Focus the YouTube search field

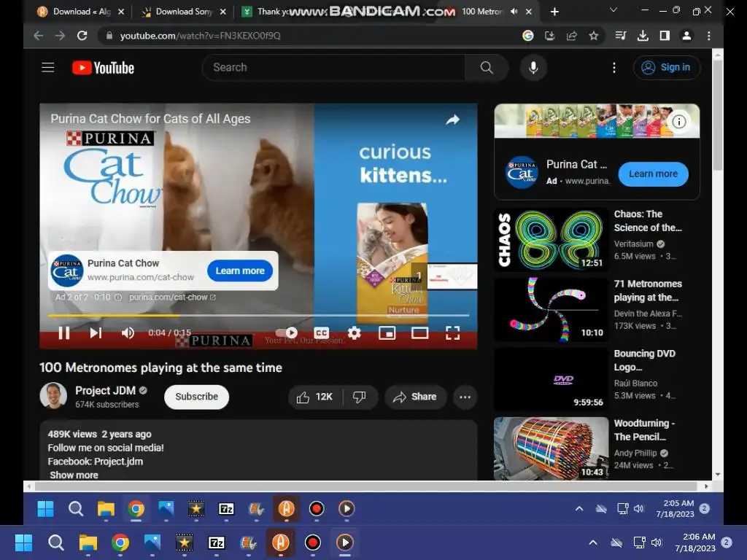coord(333,68)
